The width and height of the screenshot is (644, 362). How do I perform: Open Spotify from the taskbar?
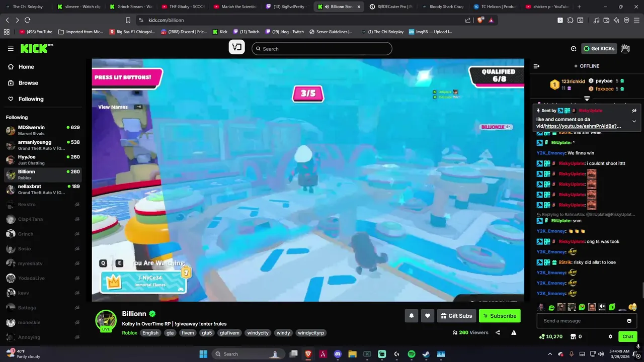click(411, 354)
